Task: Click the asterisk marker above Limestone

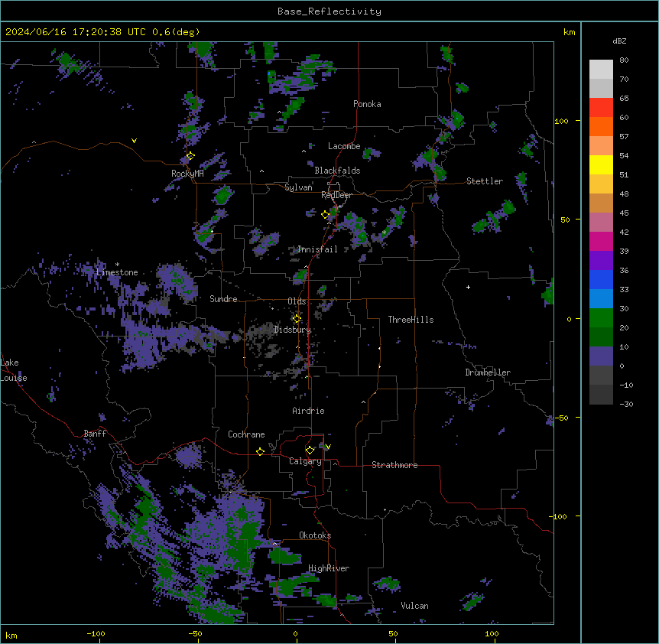Action: 117,265
